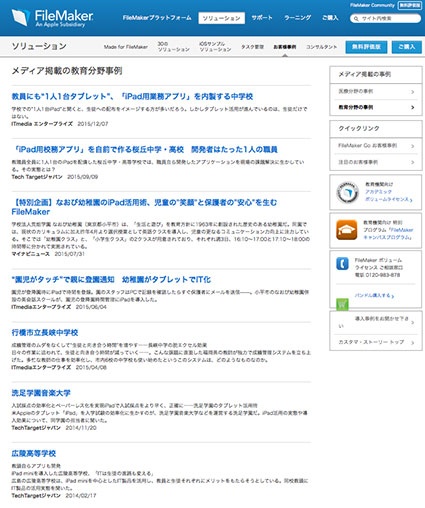This screenshot has height=508, width=425.
Task: Click the phone number 0120-983-878
Action: point(382,275)
